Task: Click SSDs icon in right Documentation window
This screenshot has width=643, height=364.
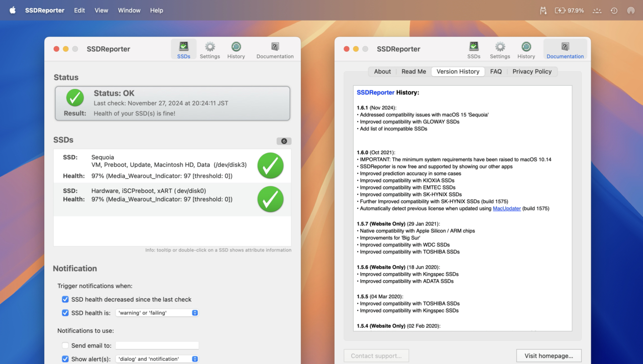Action: coord(474,49)
